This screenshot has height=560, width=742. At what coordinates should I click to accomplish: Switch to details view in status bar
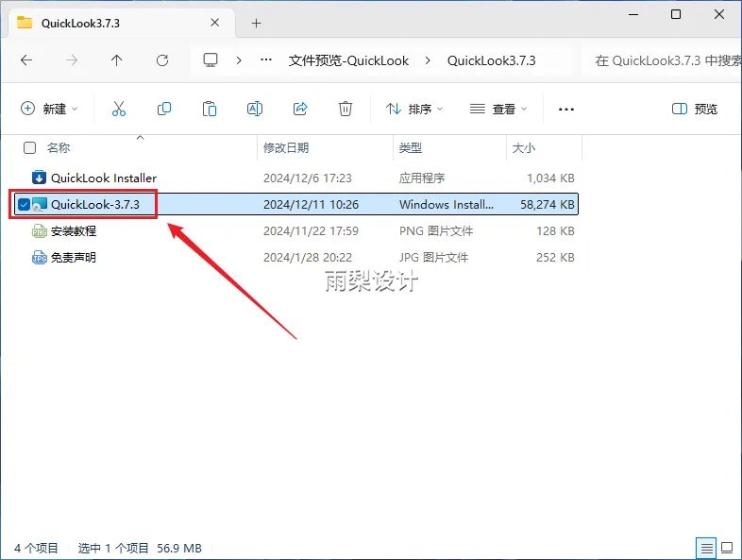tap(706, 548)
